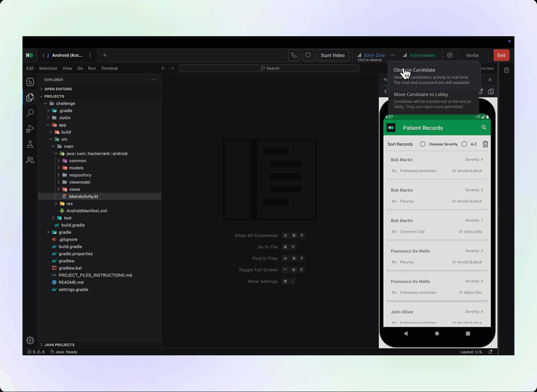Open the question description sidebar icon
This screenshot has height=392, width=537.
(x=30, y=82)
